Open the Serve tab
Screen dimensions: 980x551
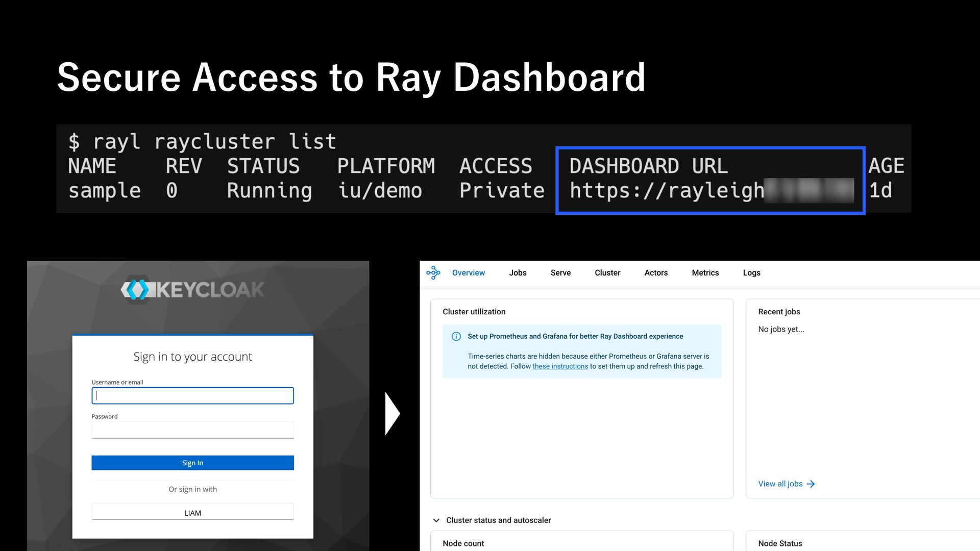[560, 273]
